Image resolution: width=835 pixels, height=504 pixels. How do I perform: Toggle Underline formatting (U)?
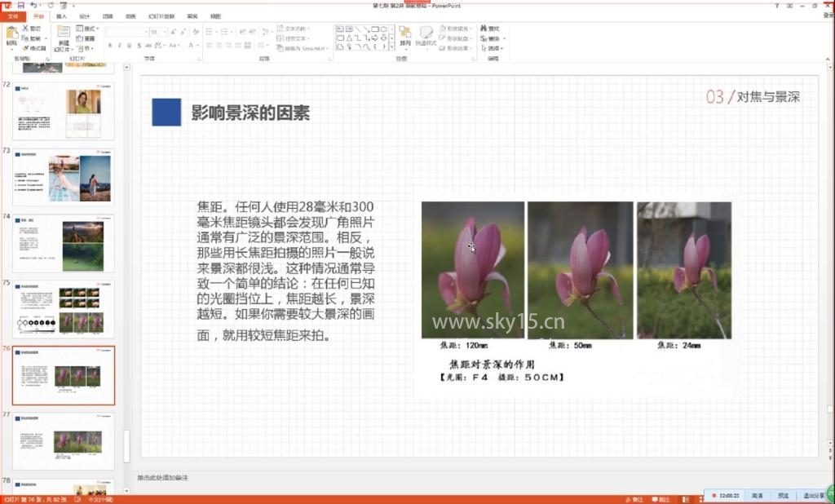pos(130,46)
